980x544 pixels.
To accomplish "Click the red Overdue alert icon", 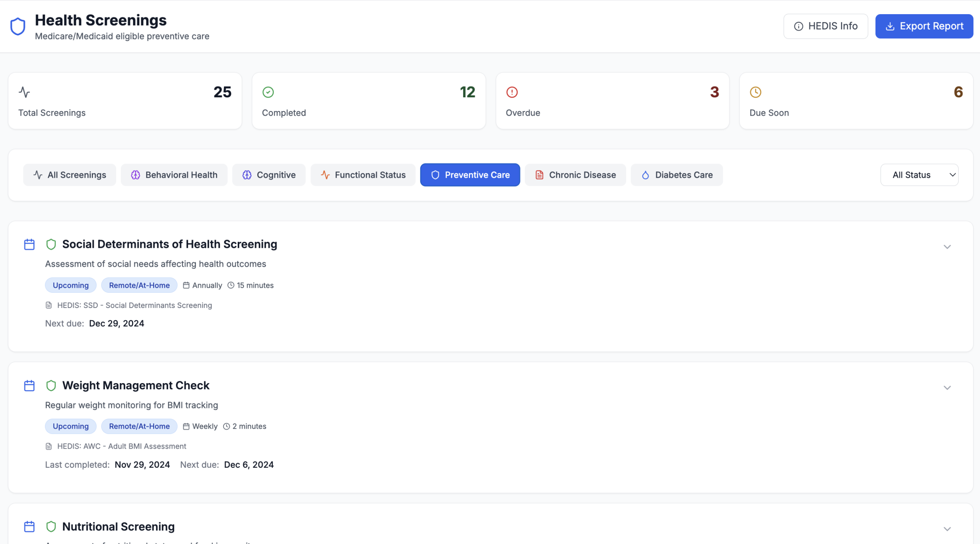I will 512,92.
